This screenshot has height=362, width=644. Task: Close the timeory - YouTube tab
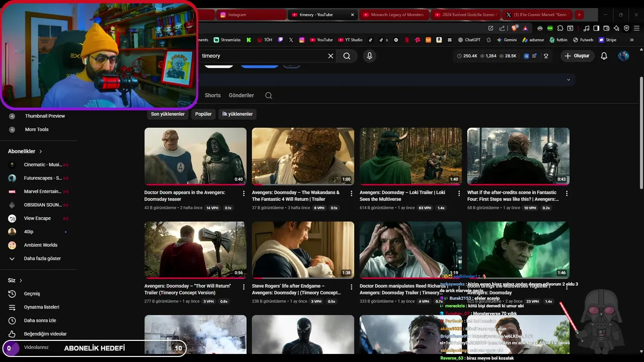click(x=352, y=15)
